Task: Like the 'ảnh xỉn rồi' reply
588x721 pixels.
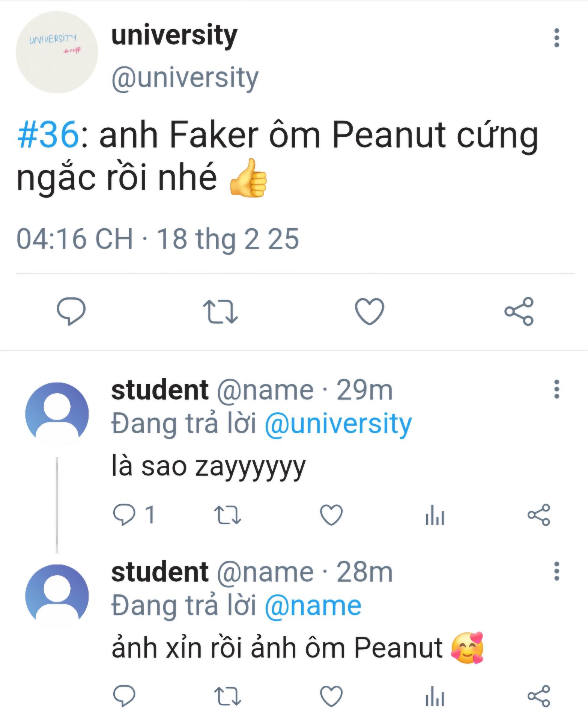Action: coord(331,696)
